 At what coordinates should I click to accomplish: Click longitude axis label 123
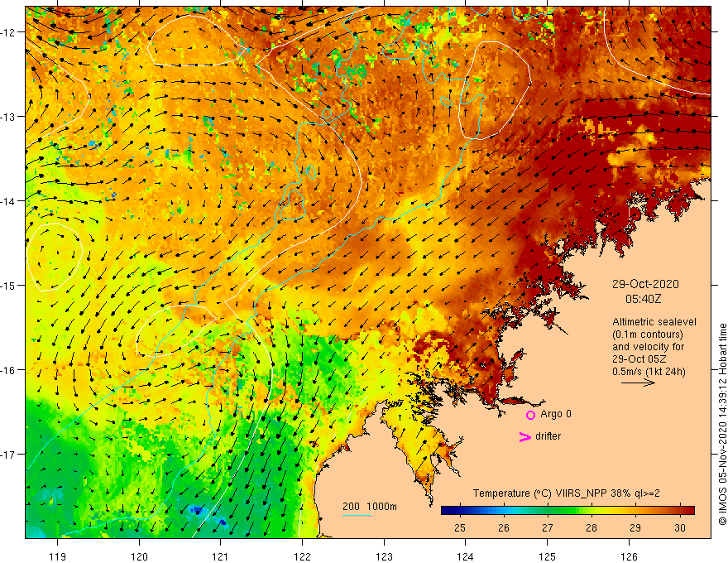pos(384,556)
